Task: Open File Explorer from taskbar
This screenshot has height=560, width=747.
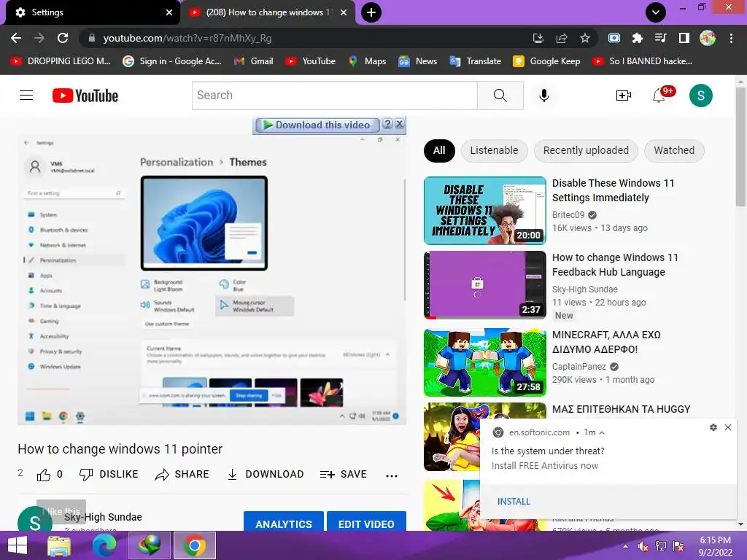Action: click(x=59, y=545)
